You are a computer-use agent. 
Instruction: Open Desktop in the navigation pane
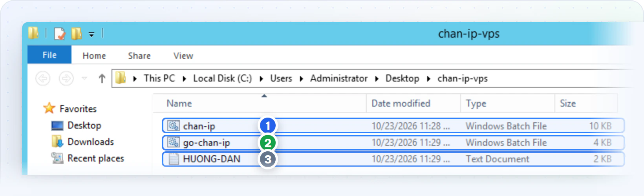(x=84, y=125)
